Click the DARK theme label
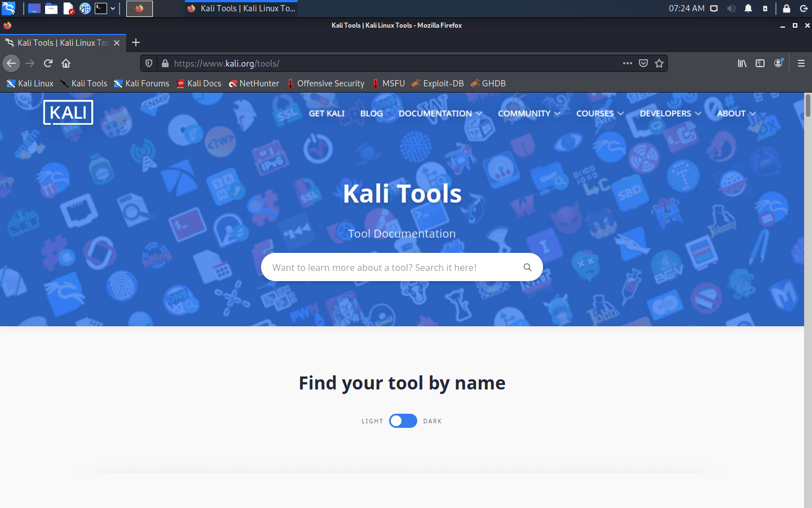The image size is (812, 508). [433, 421]
